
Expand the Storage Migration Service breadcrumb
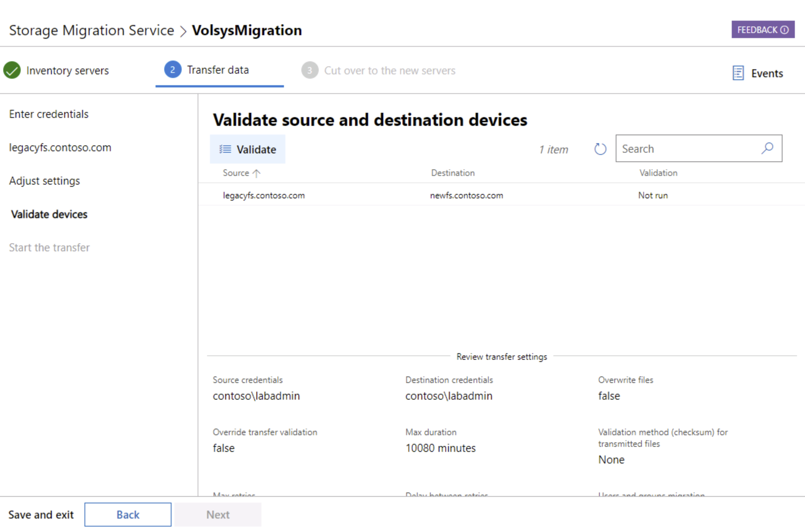pyautogui.click(x=91, y=30)
